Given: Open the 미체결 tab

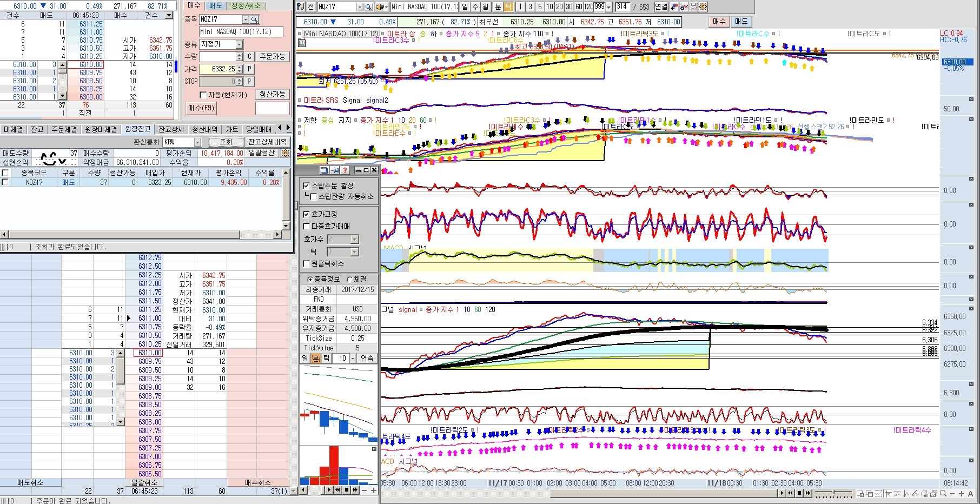Looking at the screenshot, I should click(x=14, y=129).
